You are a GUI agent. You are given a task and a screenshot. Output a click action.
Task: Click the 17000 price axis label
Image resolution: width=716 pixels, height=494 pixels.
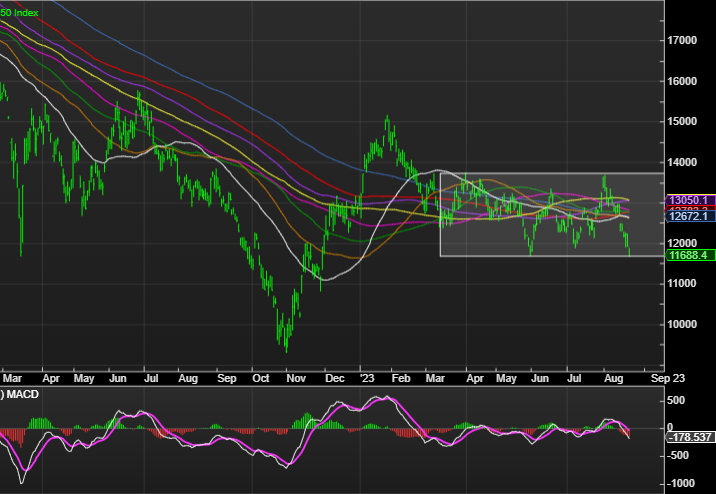682,40
